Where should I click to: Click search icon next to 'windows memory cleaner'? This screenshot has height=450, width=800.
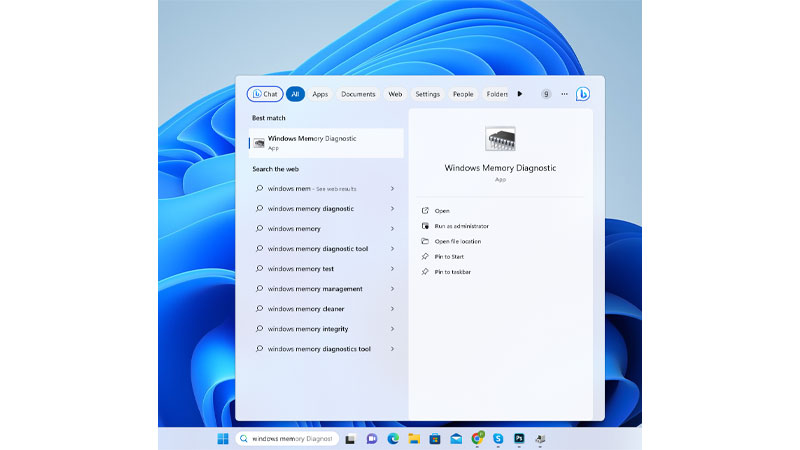[x=259, y=309]
